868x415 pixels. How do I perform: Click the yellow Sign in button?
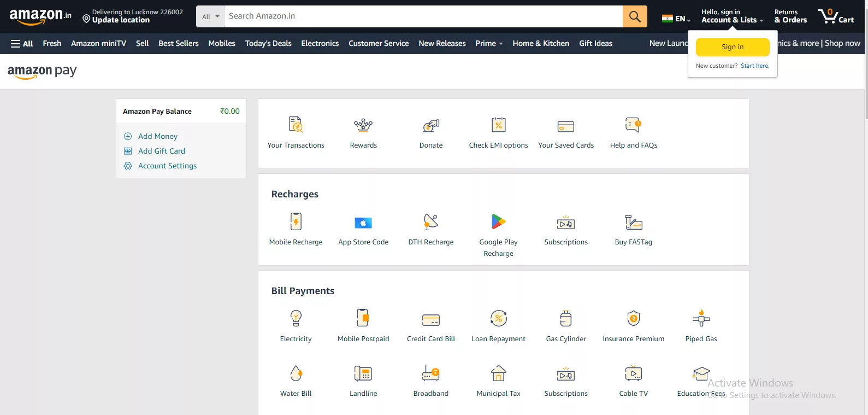pos(733,47)
